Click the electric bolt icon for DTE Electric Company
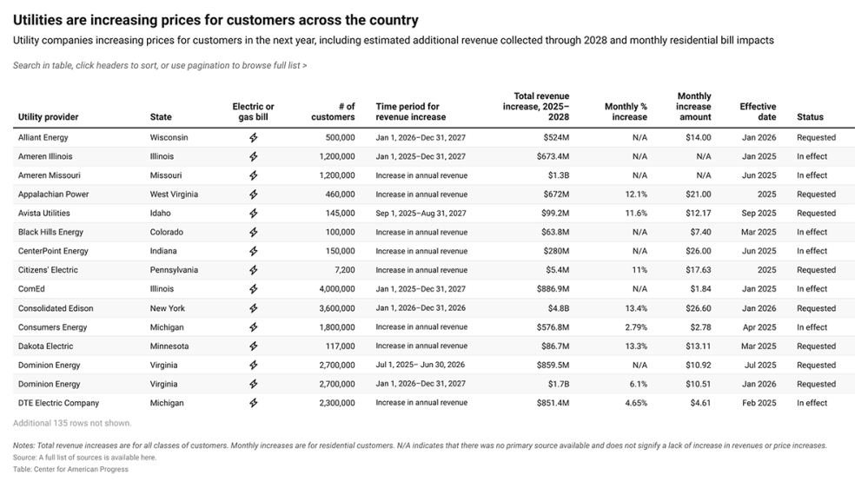Image resolution: width=868 pixels, height=488 pixels. click(x=254, y=403)
